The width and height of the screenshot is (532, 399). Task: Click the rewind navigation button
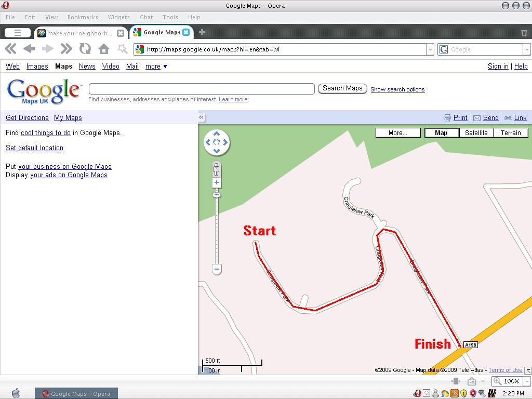tap(11, 49)
